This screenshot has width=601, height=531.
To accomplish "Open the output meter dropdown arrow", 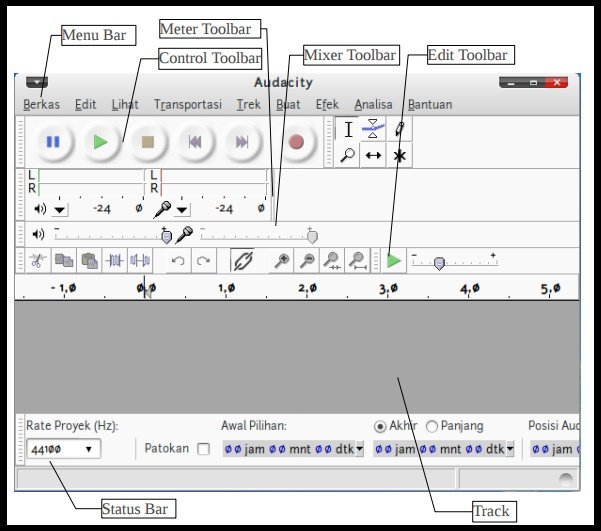I will tap(59, 210).
